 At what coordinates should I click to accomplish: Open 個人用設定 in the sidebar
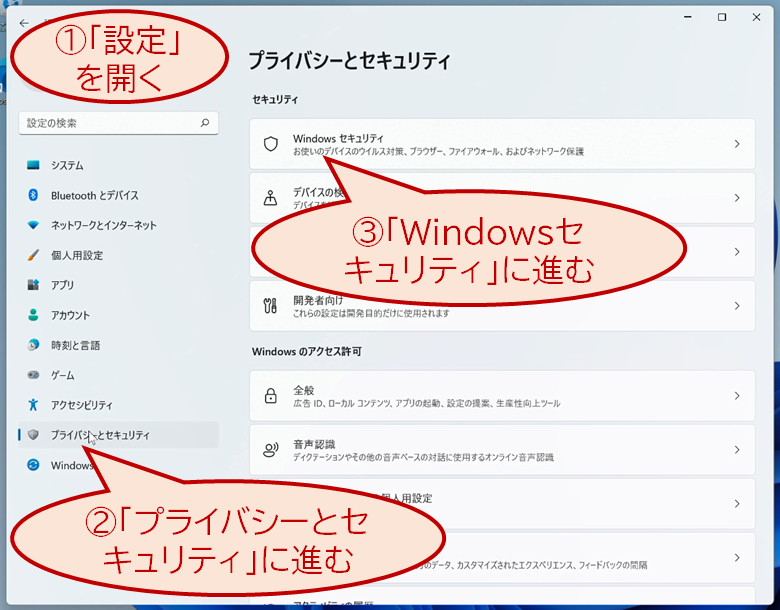[x=118, y=255]
